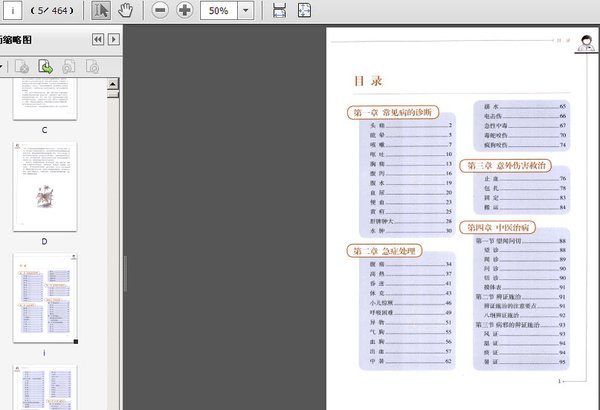
Task: Zoom out with the minus button
Action: [x=160, y=10]
